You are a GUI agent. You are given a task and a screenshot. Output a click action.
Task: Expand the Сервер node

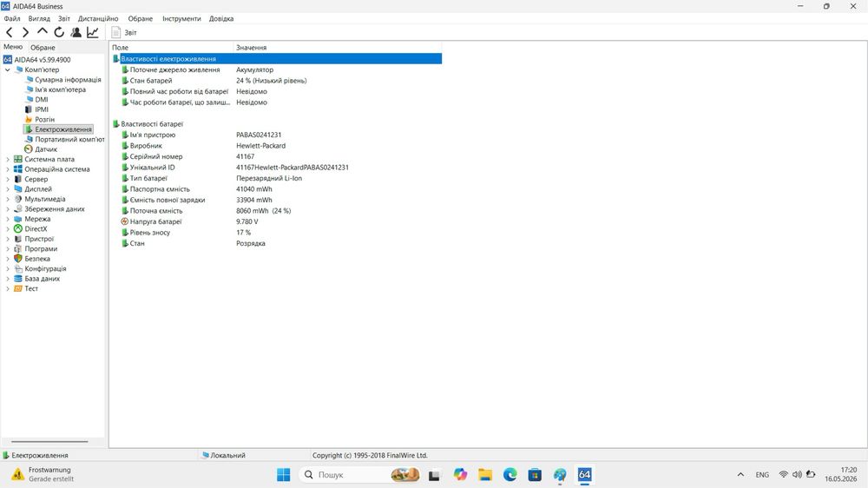tap(7, 180)
